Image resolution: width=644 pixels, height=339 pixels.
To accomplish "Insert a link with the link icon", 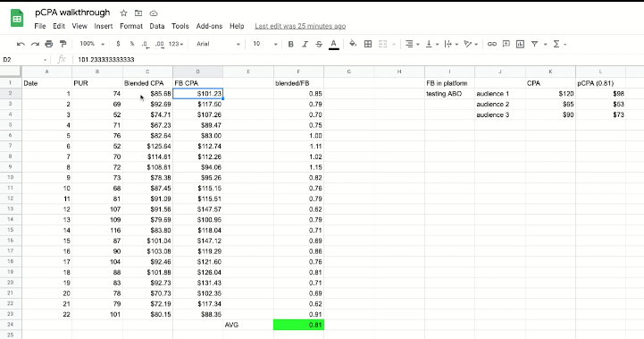I will tap(491, 44).
